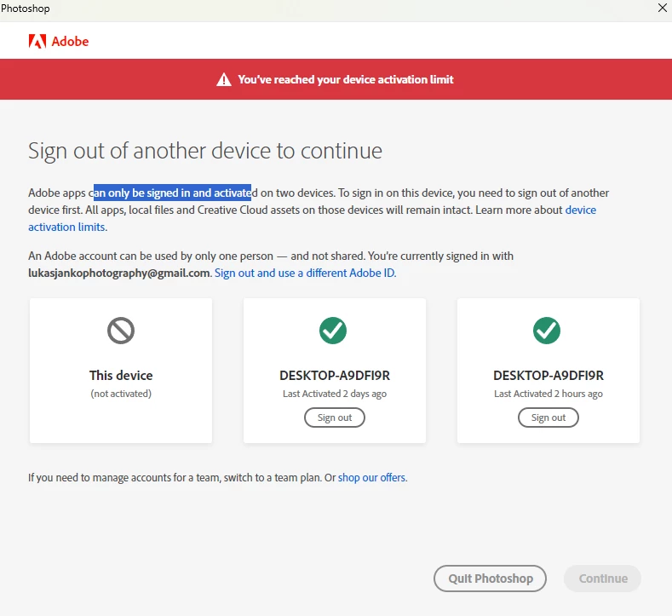Click the 'Adobe' wordmark text
The image size is (672, 616).
[70, 42]
